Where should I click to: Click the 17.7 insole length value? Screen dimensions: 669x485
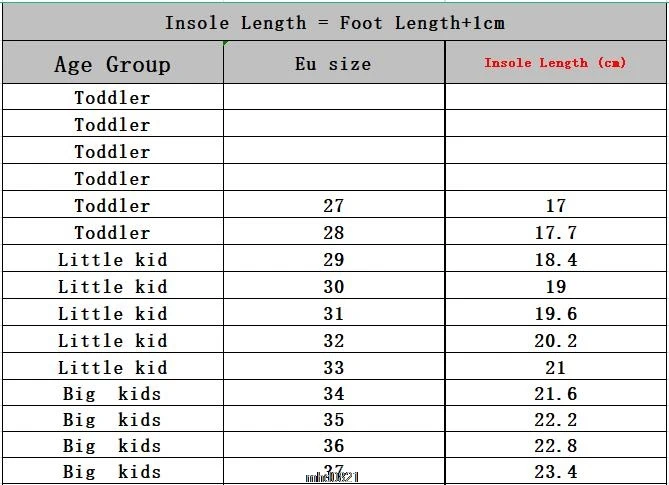555,233
